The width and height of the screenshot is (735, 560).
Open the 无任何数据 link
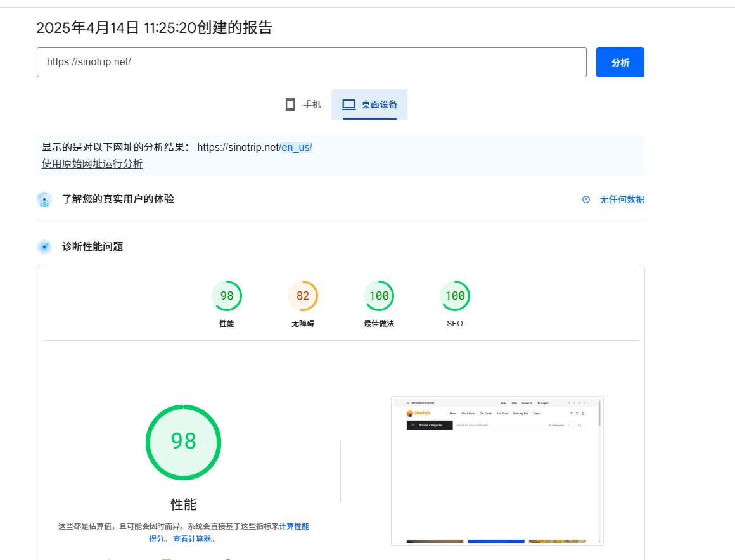(x=622, y=199)
